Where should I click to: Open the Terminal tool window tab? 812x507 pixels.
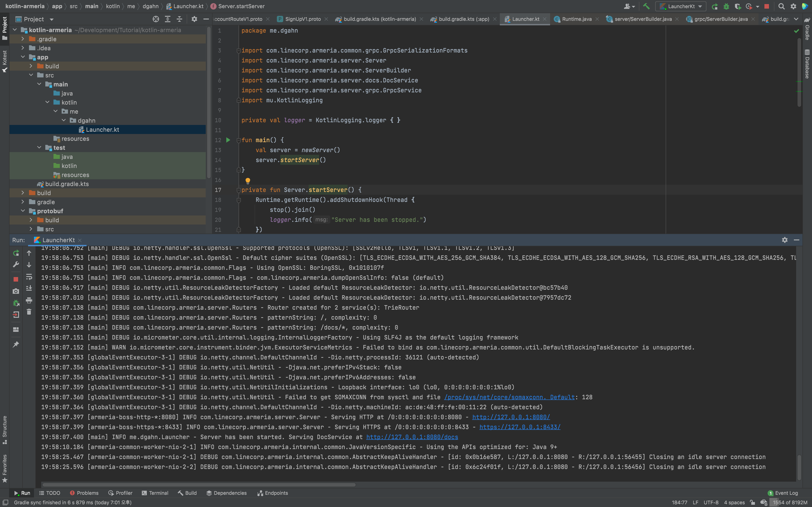(155, 493)
